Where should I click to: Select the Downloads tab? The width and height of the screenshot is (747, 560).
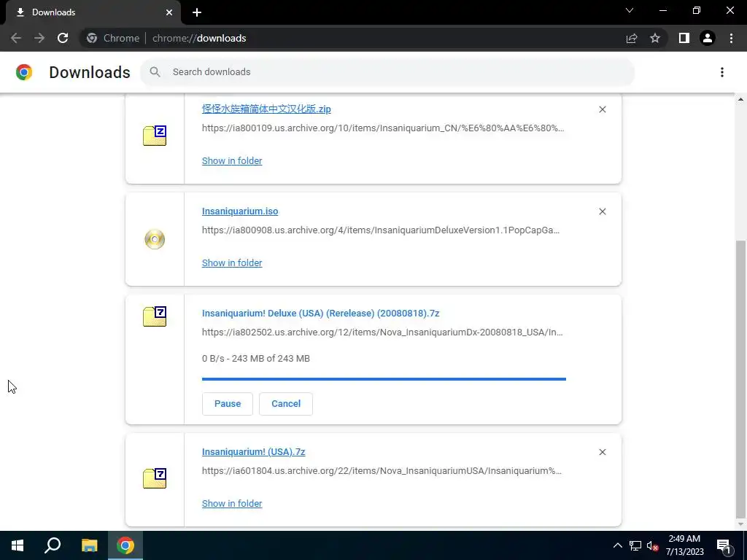click(93, 12)
